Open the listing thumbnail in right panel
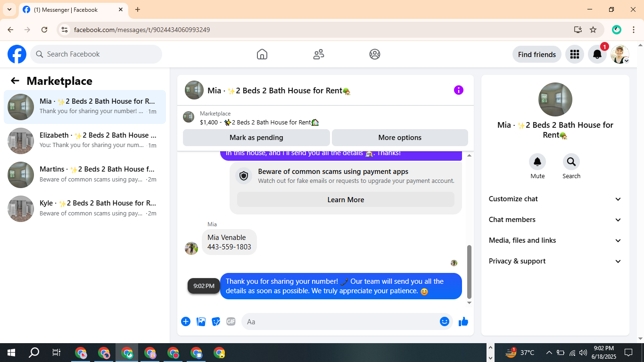 555,99
